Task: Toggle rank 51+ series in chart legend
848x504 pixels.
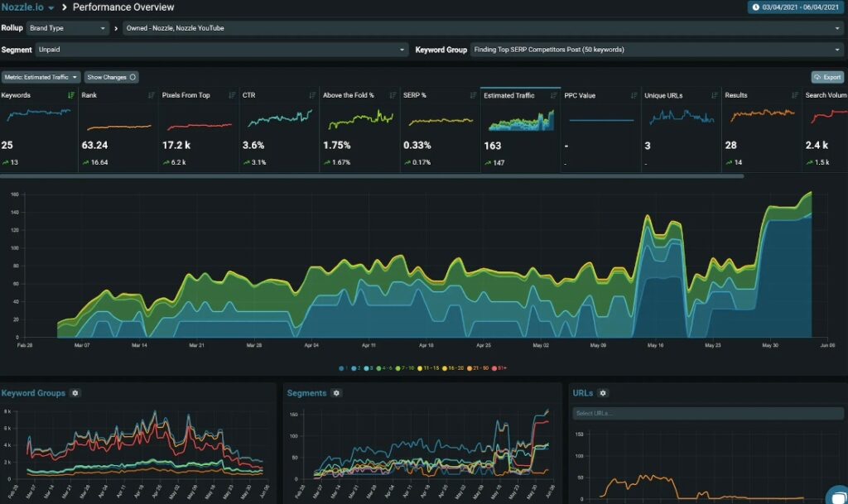Action: click(x=499, y=368)
